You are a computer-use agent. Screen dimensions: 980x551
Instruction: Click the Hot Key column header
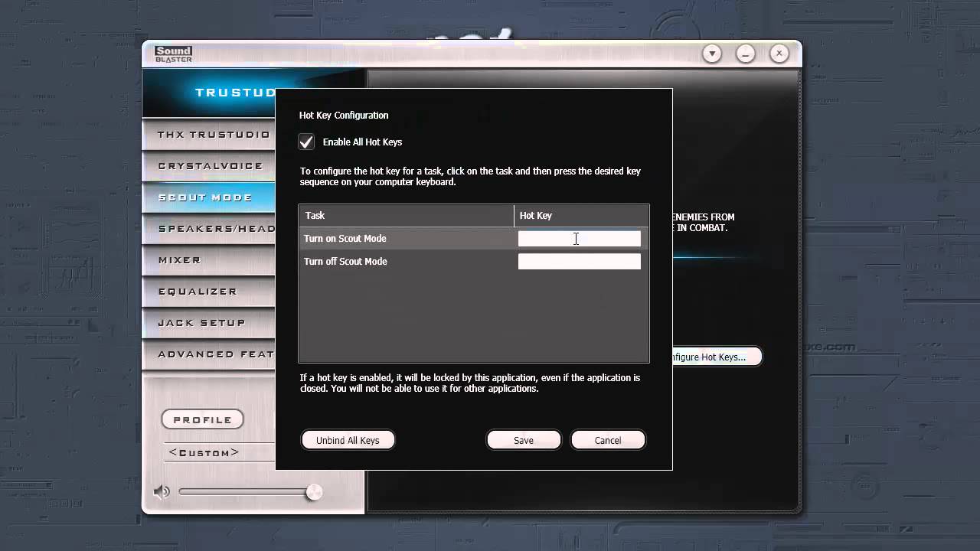[581, 216]
